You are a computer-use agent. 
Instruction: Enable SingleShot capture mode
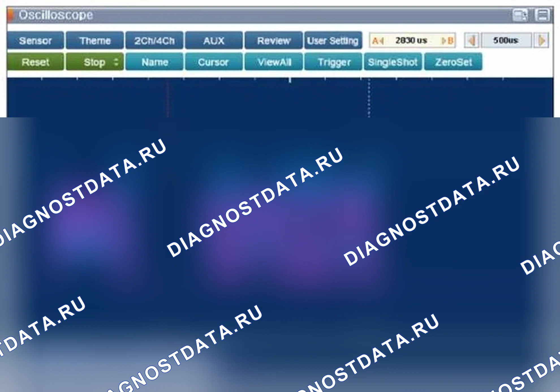393,62
